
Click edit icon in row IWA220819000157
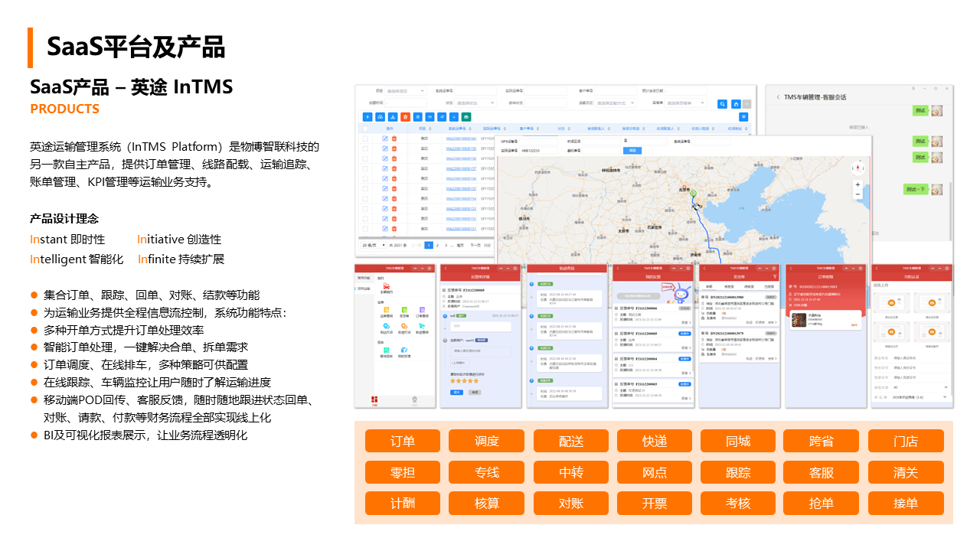[385, 168]
